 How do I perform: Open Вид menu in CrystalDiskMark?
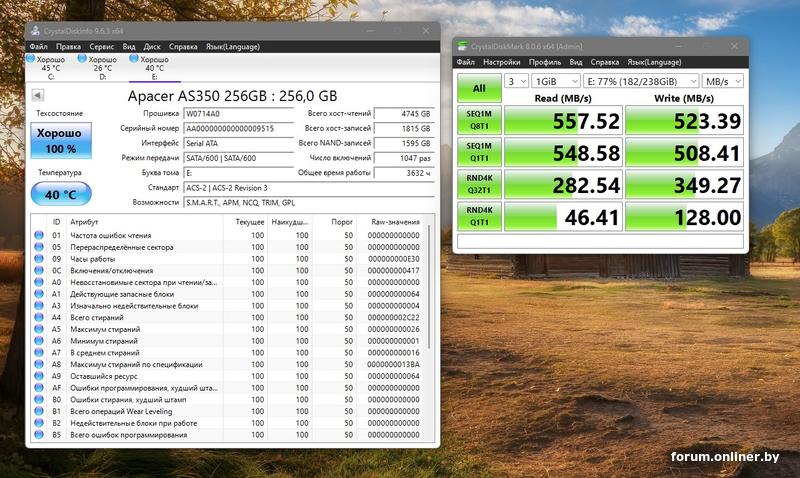[x=576, y=62]
